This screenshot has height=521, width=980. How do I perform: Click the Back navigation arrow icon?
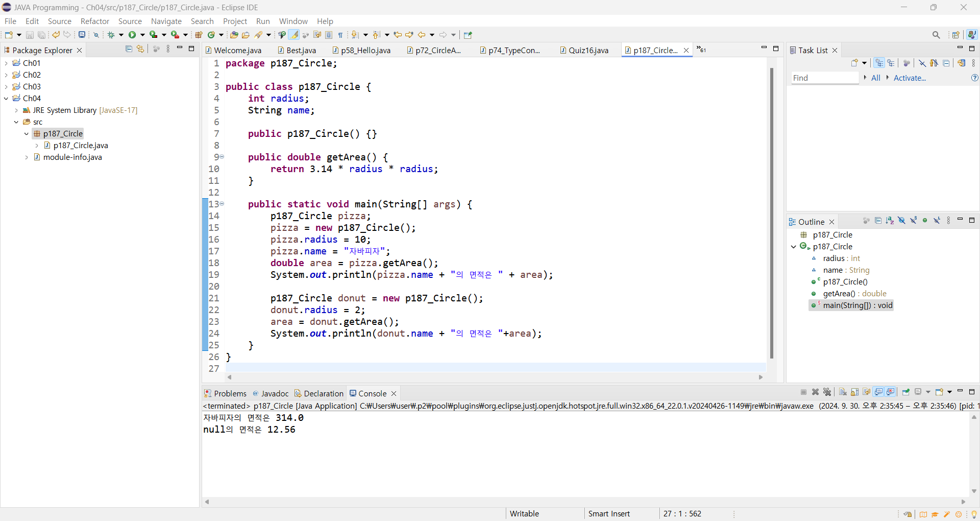pos(422,35)
